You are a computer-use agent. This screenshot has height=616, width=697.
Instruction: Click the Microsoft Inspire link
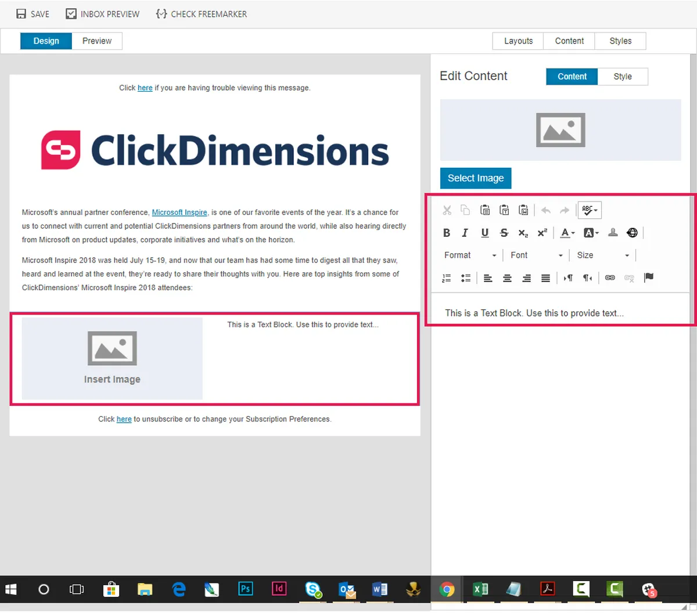click(179, 212)
